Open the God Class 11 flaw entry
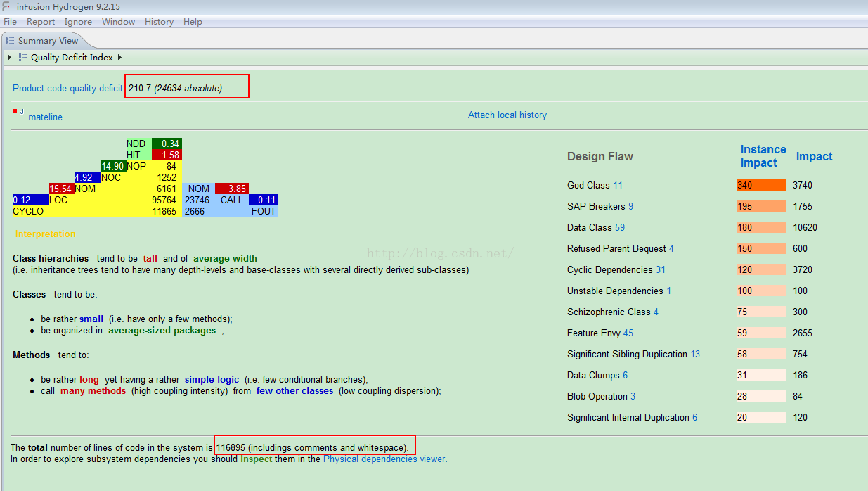Image resolution: width=868 pixels, height=491 pixels. (x=595, y=185)
